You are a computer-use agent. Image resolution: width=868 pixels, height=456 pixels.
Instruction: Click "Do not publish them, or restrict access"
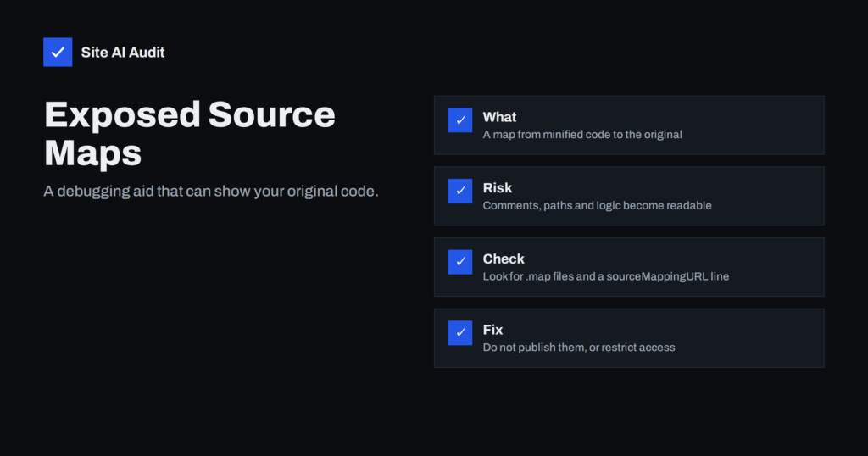pyautogui.click(x=579, y=347)
